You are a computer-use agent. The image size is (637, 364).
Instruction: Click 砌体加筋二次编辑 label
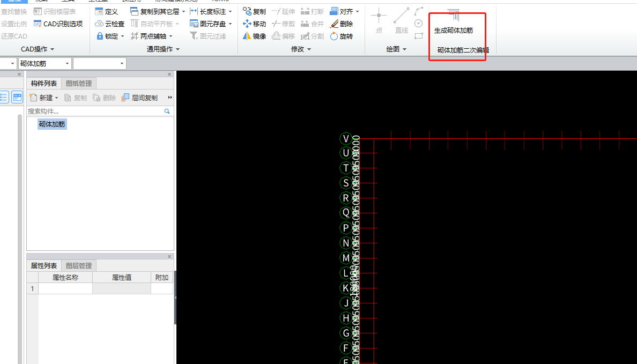click(463, 50)
